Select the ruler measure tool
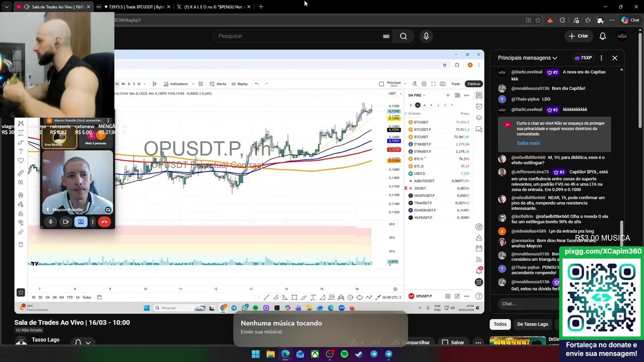The width and height of the screenshot is (644, 362). coord(21,173)
